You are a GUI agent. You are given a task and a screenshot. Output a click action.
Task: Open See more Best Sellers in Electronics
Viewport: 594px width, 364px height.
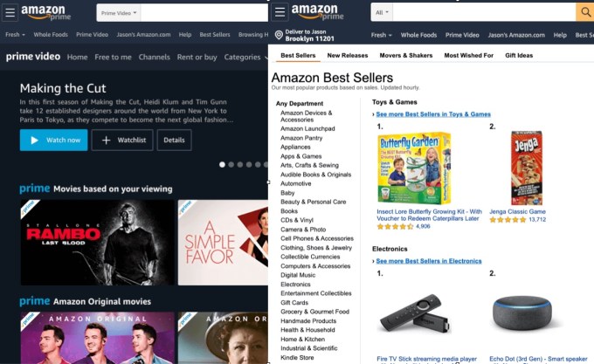(x=428, y=261)
